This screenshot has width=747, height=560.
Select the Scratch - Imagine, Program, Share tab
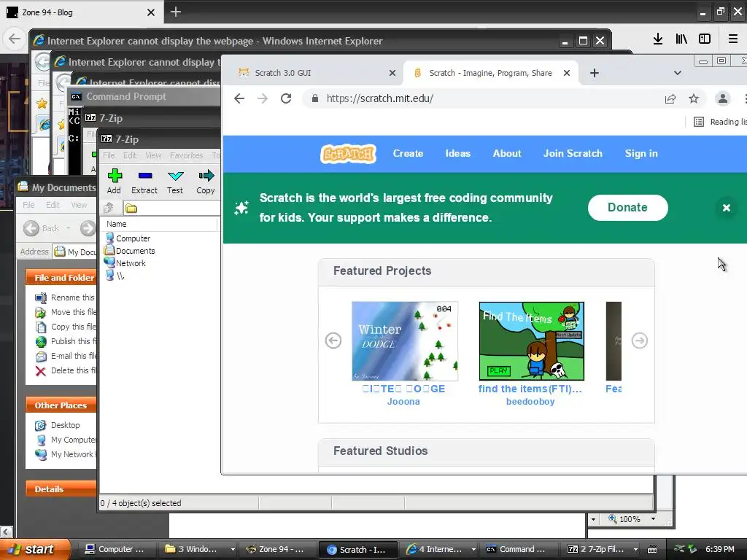(491, 73)
